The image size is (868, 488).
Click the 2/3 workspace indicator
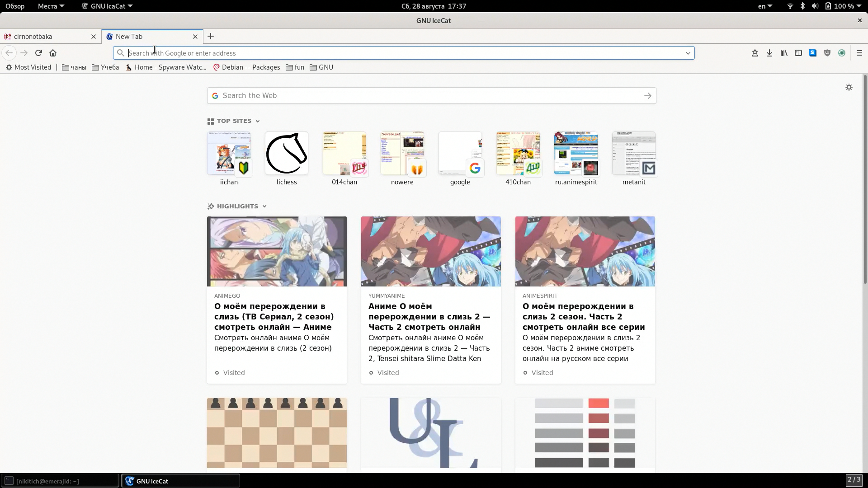click(x=854, y=480)
